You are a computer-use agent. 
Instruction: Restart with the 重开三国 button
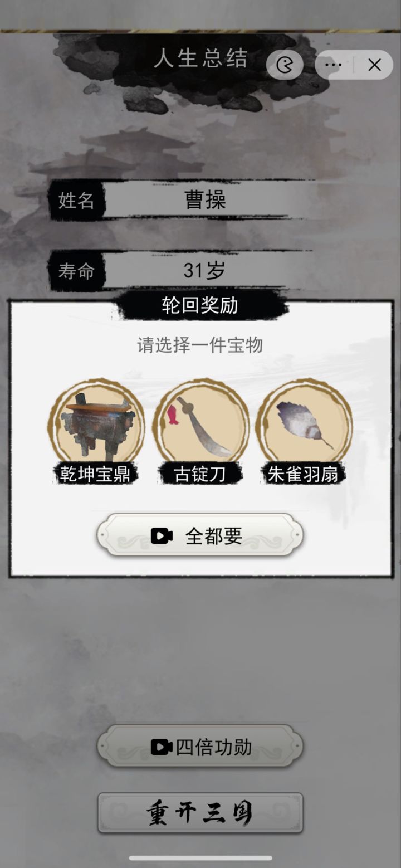tap(200, 813)
